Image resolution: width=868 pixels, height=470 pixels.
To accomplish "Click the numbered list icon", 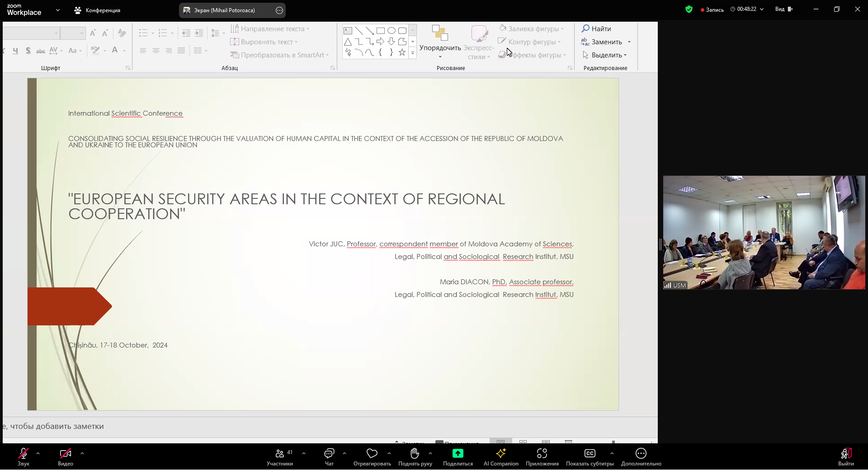I will click(x=163, y=33).
